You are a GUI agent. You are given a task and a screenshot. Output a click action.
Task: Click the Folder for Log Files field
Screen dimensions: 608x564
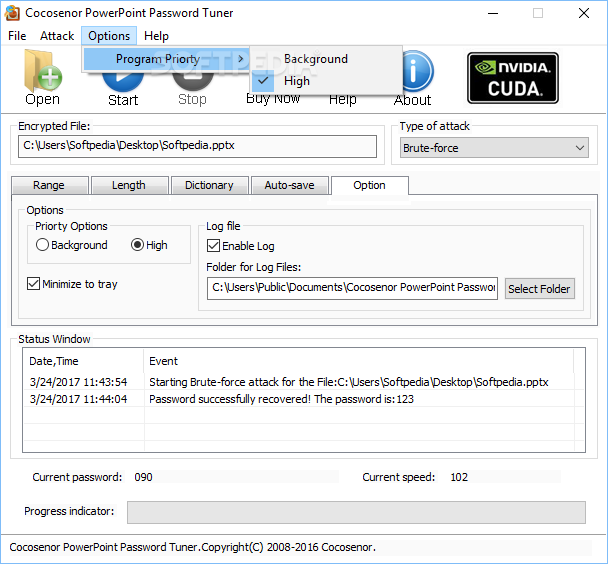(x=352, y=288)
